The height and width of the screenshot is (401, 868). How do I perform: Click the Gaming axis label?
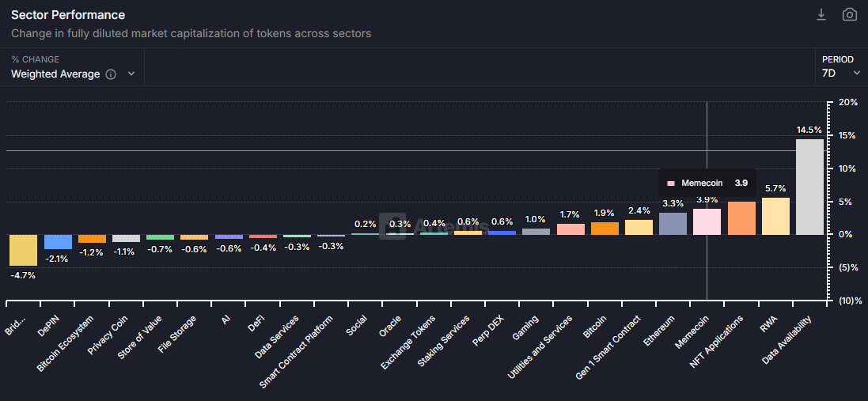pyautogui.click(x=525, y=326)
